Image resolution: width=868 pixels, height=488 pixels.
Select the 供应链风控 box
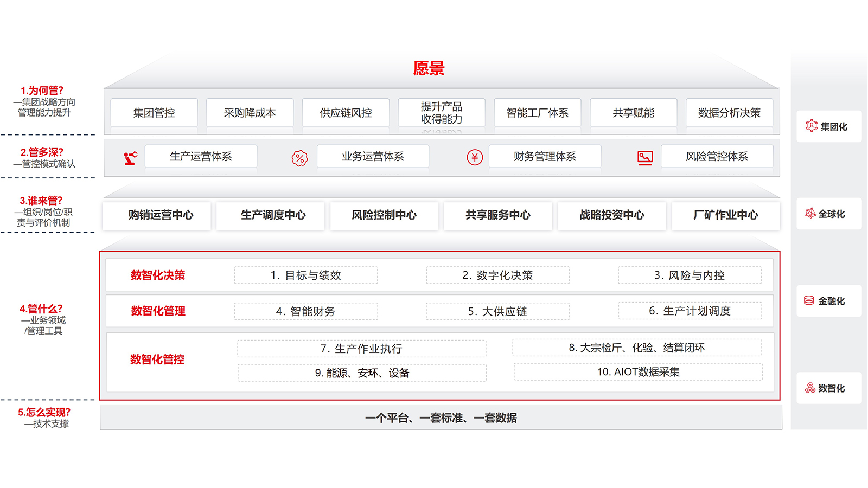(x=346, y=112)
